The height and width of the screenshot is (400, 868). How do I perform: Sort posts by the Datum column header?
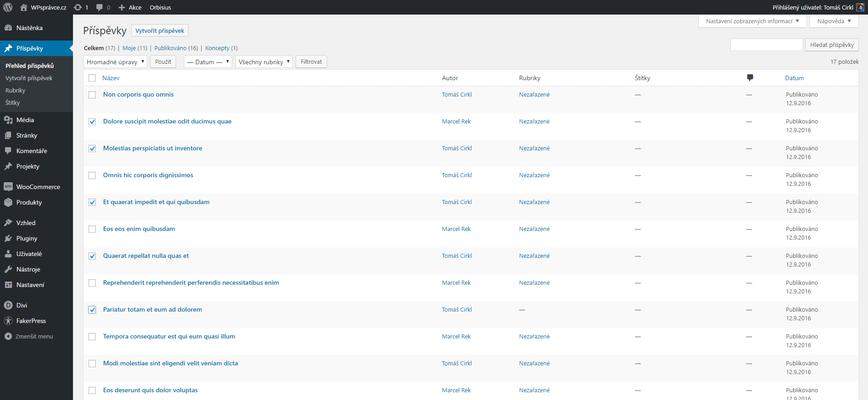[x=794, y=78]
